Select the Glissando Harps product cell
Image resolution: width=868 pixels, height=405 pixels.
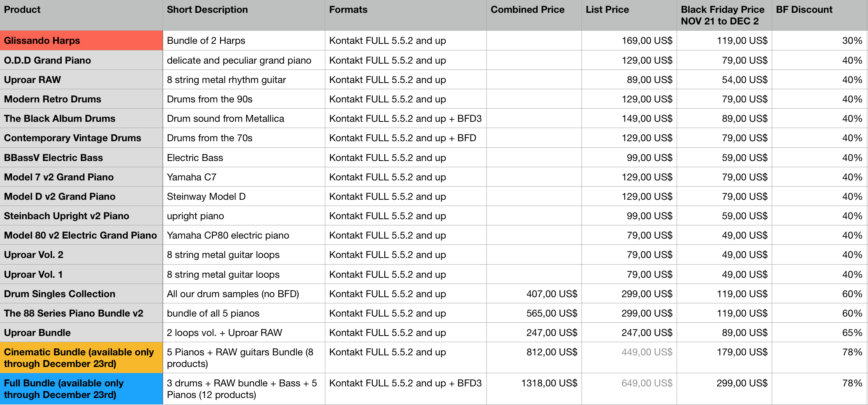coord(81,40)
